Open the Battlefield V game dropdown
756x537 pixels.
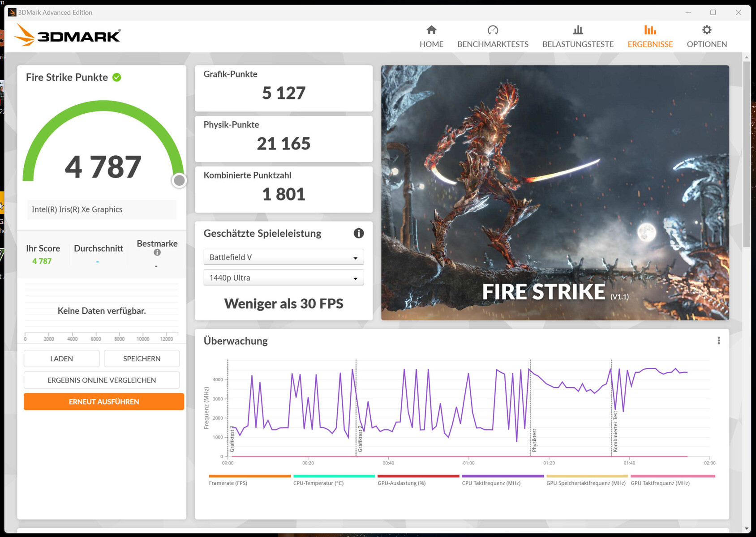[x=283, y=257]
